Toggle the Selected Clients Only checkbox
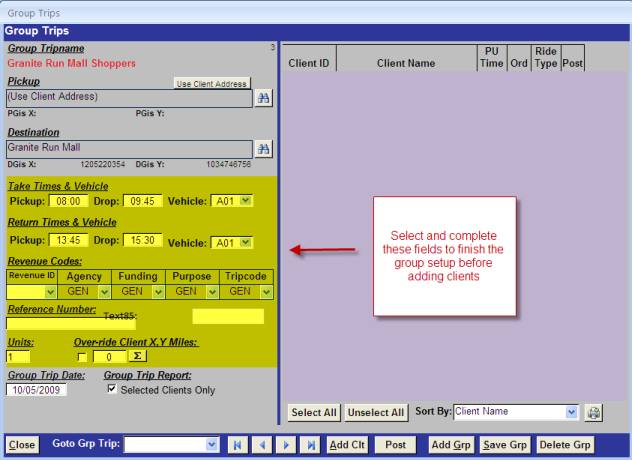Image resolution: width=632 pixels, height=460 pixels. coord(112,390)
